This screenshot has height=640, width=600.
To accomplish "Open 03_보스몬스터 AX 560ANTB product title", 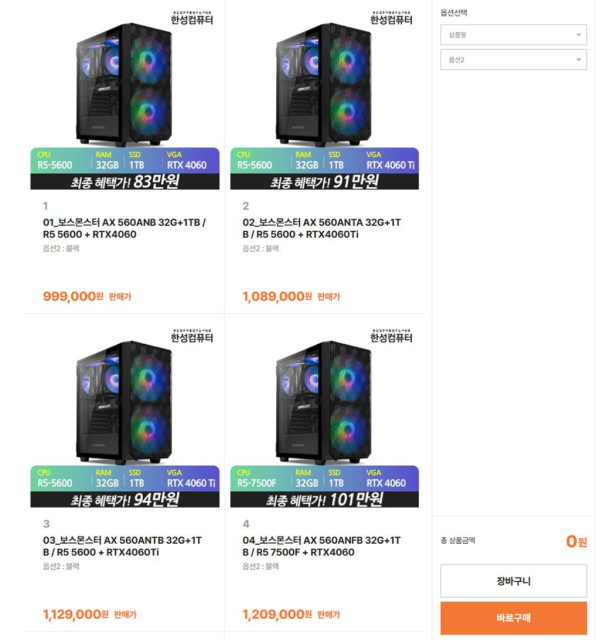I will click(x=122, y=546).
